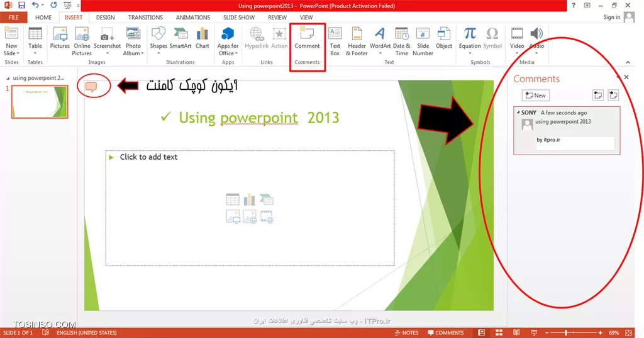Insert an Object

pyautogui.click(x=443, y=38)
